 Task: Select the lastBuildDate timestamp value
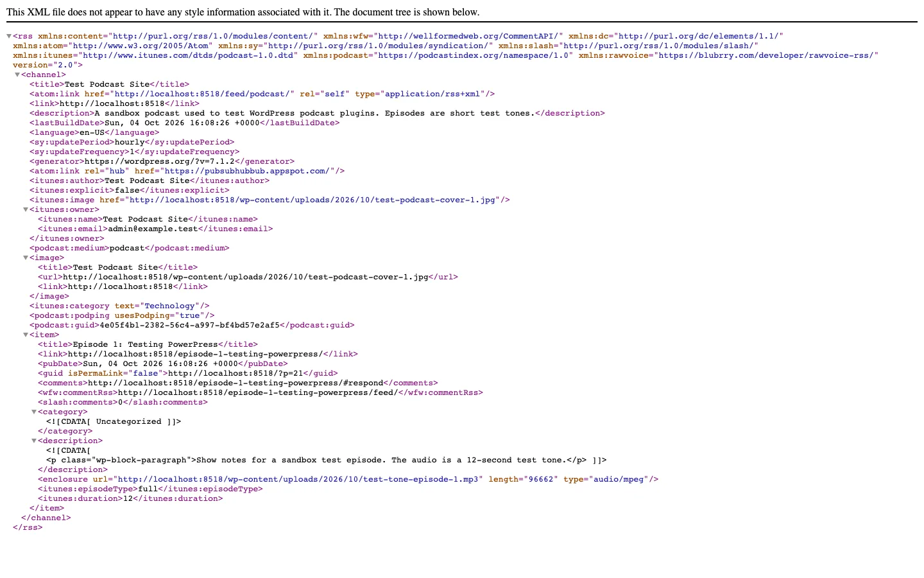click(182, 123)
